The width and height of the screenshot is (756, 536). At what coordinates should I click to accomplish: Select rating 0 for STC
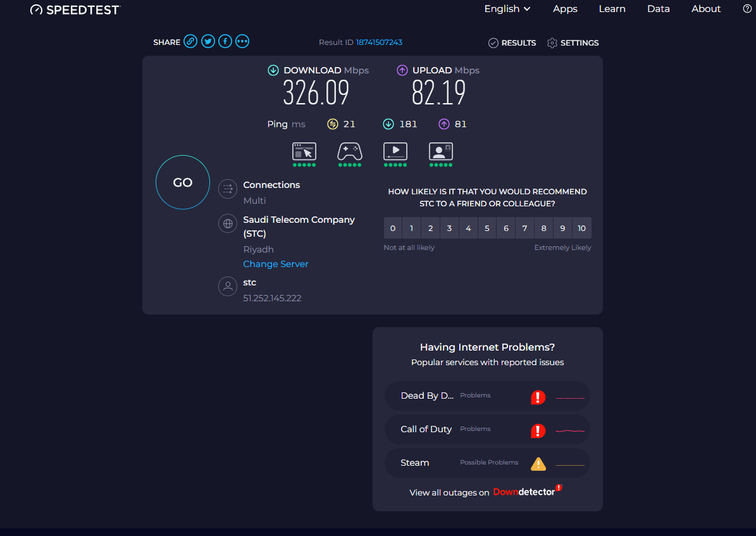tap(393, 228)
